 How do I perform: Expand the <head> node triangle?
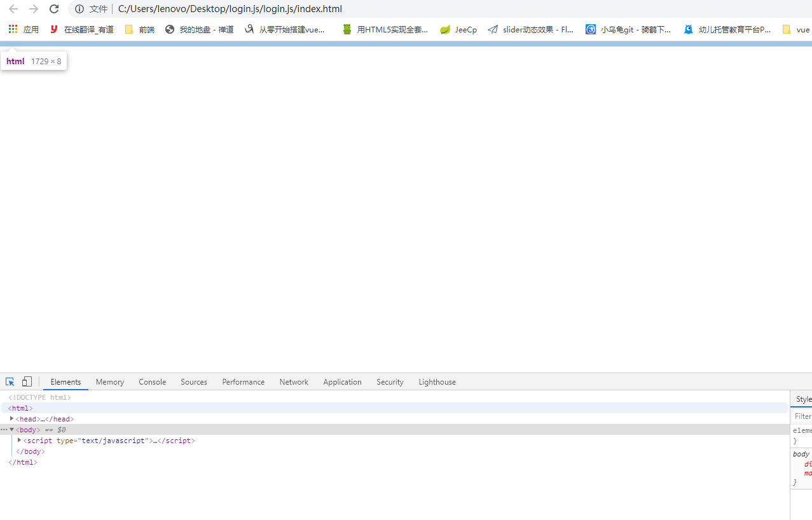pyautogui.click(x=11, y=419)
